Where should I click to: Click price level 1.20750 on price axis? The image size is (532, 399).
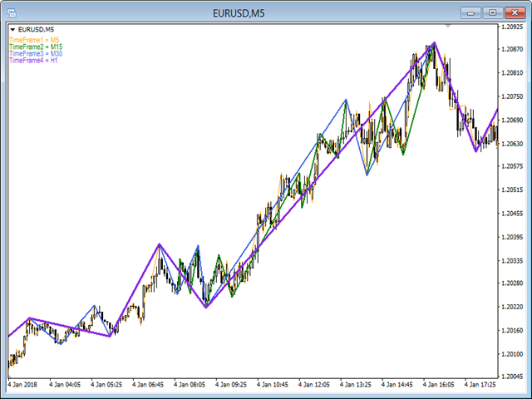[512, 96]
